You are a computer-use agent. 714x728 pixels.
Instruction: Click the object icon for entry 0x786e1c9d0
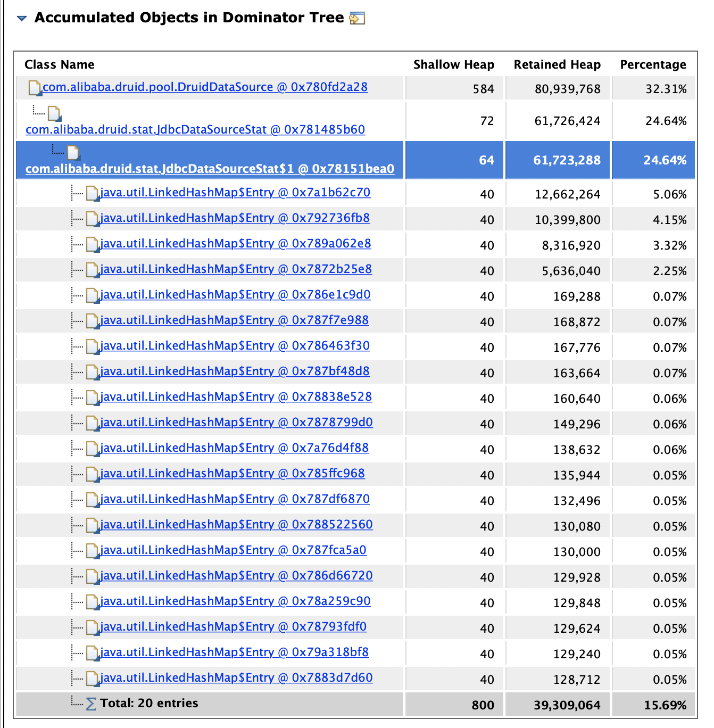(x=93, y=295)
